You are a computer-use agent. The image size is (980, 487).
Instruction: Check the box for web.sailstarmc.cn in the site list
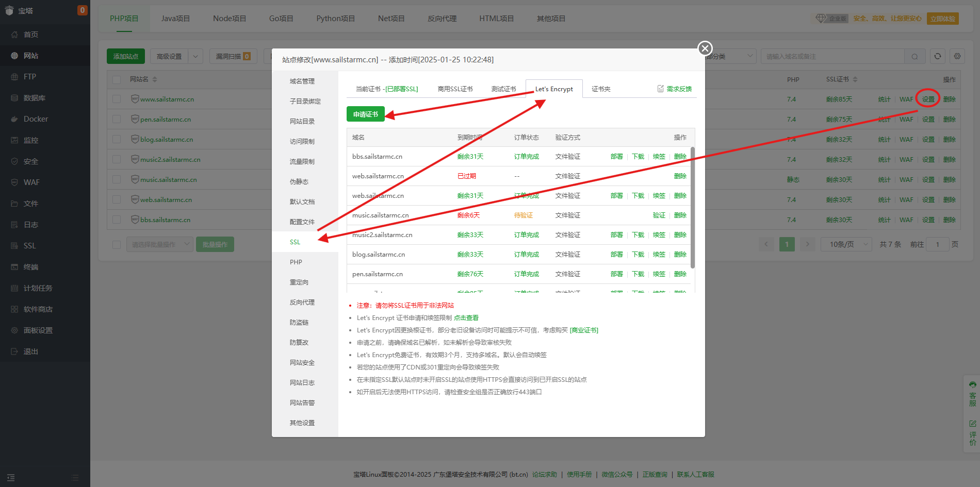117,199
